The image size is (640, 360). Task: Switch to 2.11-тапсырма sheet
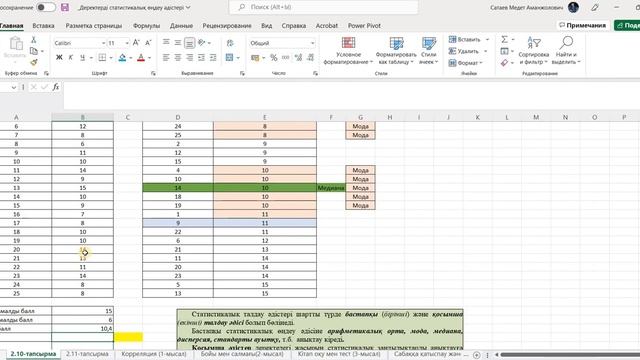tap(87, 354)
